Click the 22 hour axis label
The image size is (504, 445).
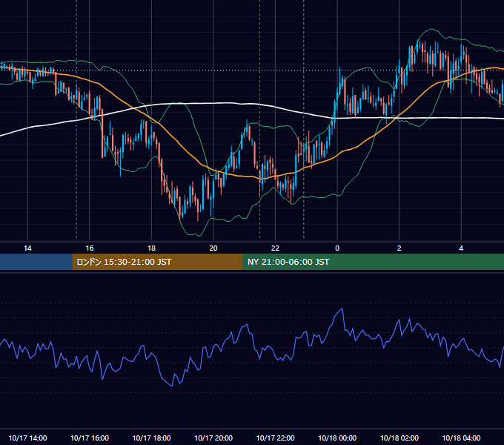275,248
